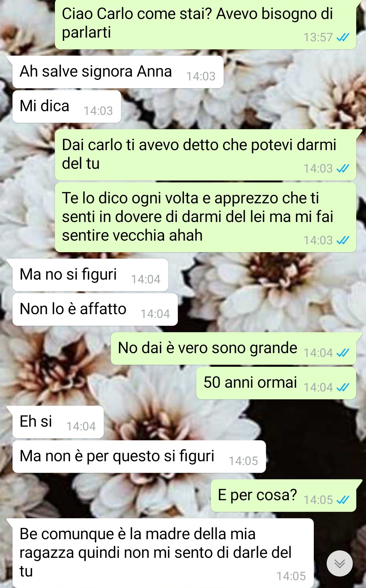
Task: Tap the scroll-to-bottom double chevron button
Action: pyautogui.click(x=340, y=563)
